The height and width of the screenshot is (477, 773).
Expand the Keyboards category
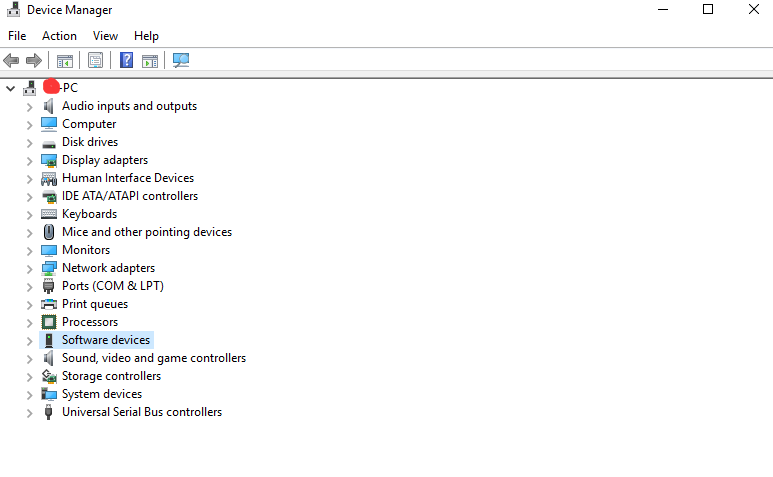(30, 215)
